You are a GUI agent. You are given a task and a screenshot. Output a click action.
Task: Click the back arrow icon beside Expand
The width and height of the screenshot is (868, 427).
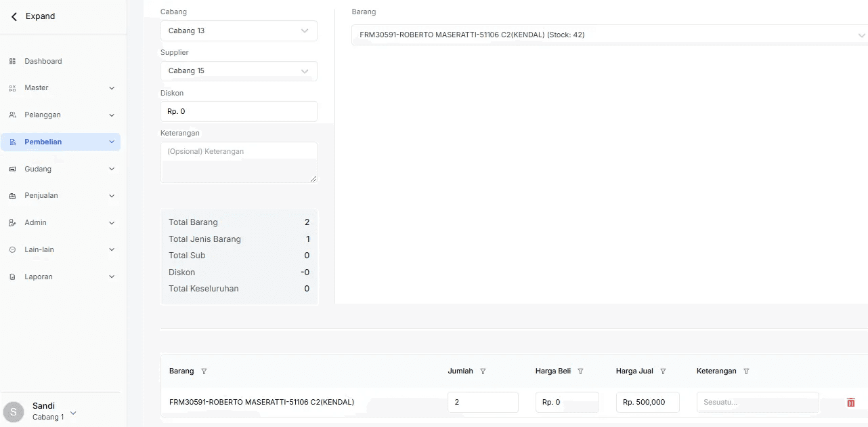(14, 16)
